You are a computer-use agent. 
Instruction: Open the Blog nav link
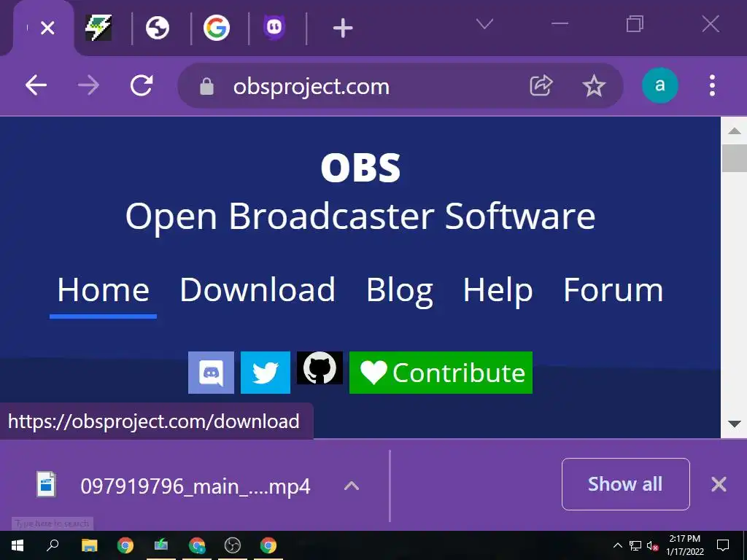coord(399,291)
